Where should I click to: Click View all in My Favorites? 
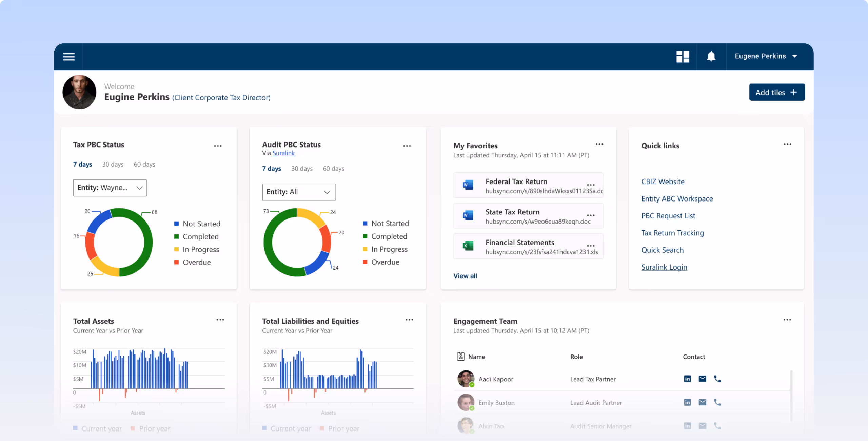(x=465, y=276)
